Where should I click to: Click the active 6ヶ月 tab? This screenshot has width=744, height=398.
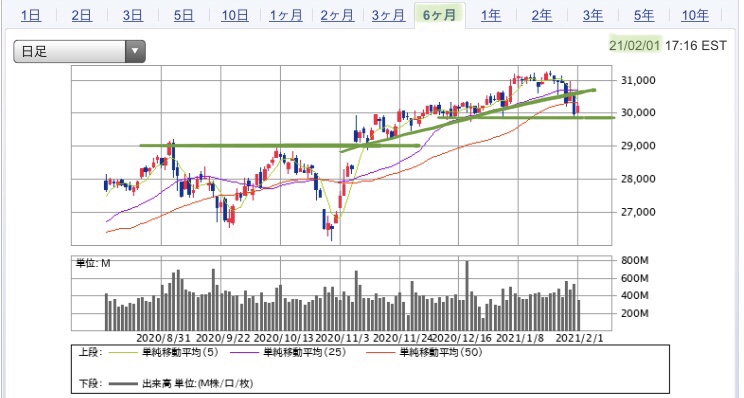(x=439, y=16)
